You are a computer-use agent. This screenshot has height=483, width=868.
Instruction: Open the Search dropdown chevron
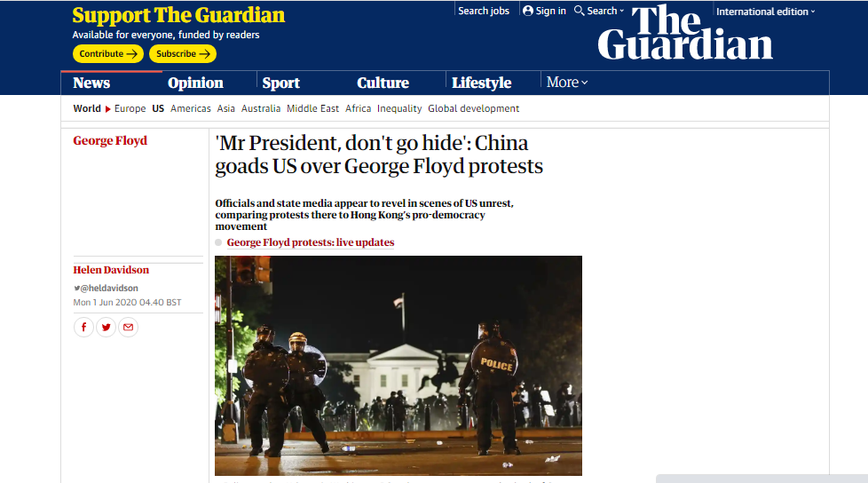pyautogui.click(x=621, y=11)
